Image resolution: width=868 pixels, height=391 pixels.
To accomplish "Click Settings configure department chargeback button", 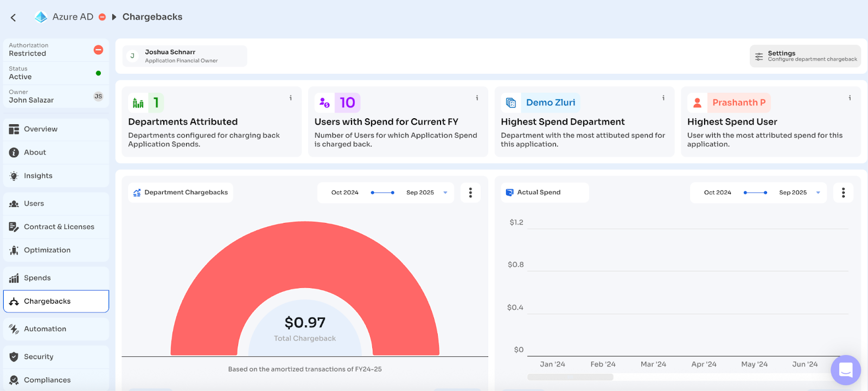I will click(x=805, y=56).
